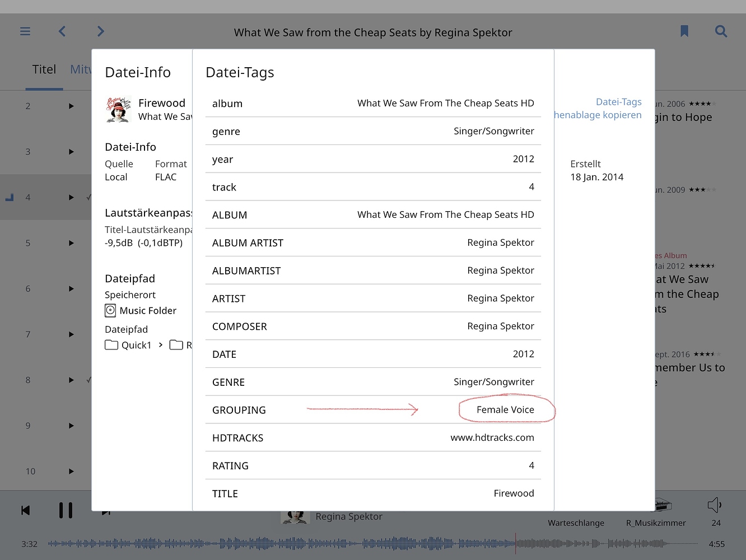Screen dimensions: 746x560
Task: Toggle the checkmark on track 4
Action: [88, 197]
